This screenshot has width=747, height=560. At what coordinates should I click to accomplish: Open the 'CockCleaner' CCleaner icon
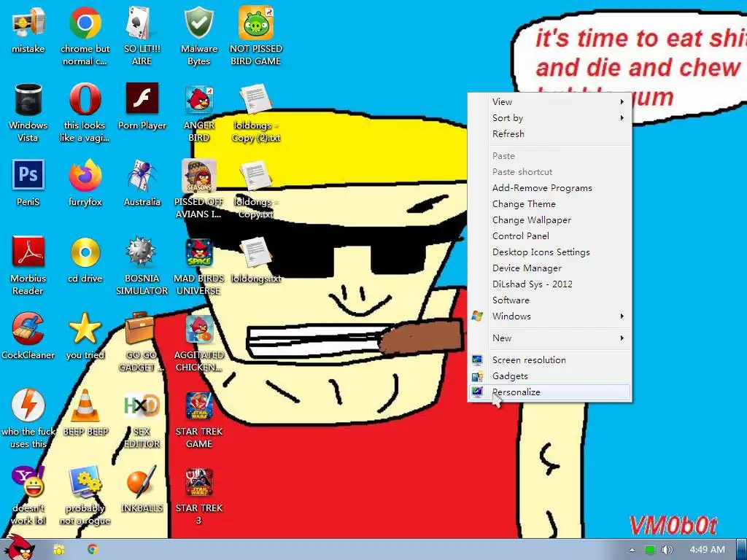click(28, 329)
